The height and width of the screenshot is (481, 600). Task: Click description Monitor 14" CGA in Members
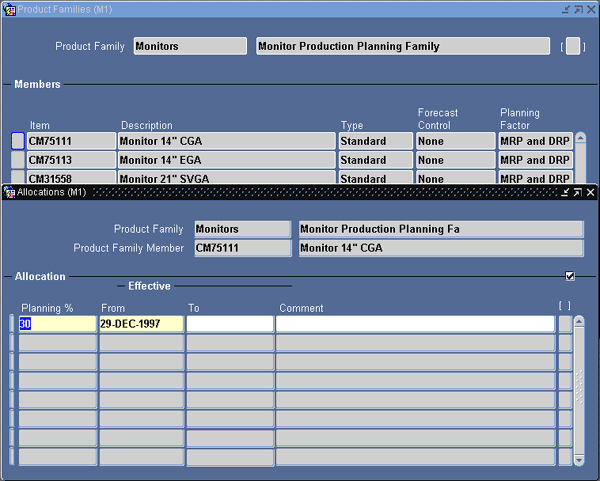click(227, 141)
